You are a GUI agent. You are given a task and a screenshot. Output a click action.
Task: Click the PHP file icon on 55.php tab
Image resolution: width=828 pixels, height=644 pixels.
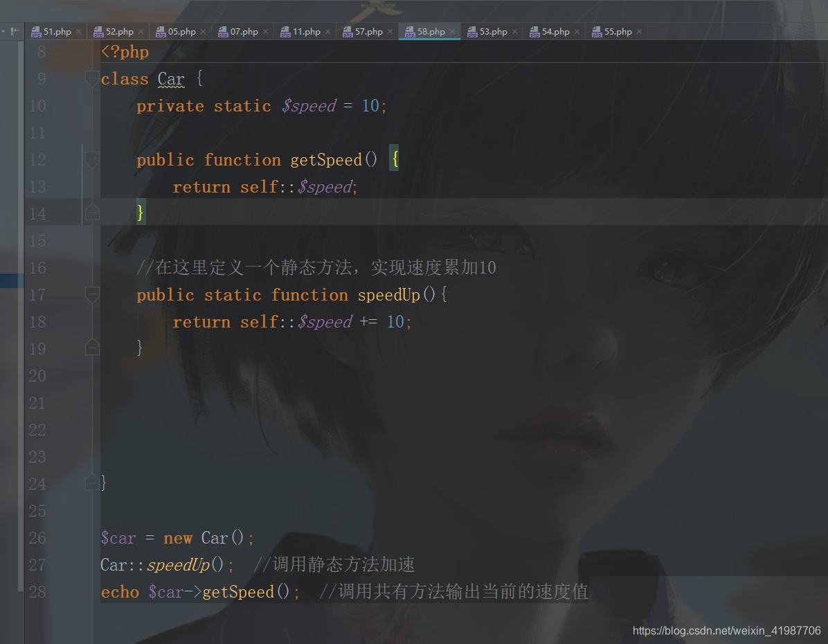597,33
